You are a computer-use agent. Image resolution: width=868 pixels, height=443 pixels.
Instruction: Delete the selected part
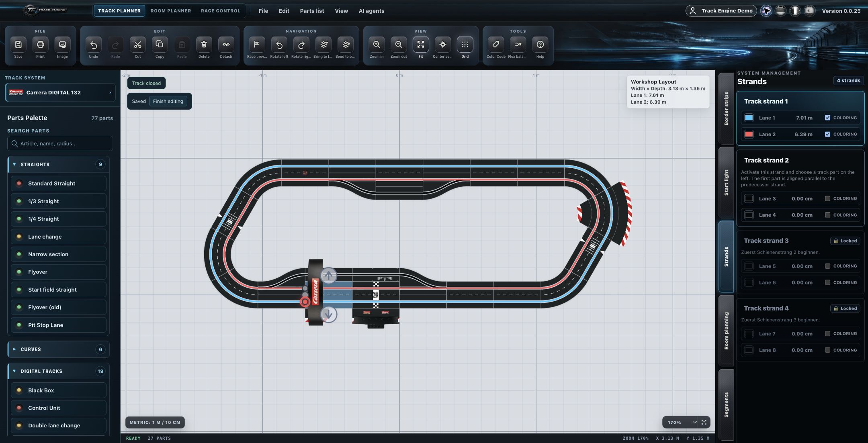tap(204, 45)
